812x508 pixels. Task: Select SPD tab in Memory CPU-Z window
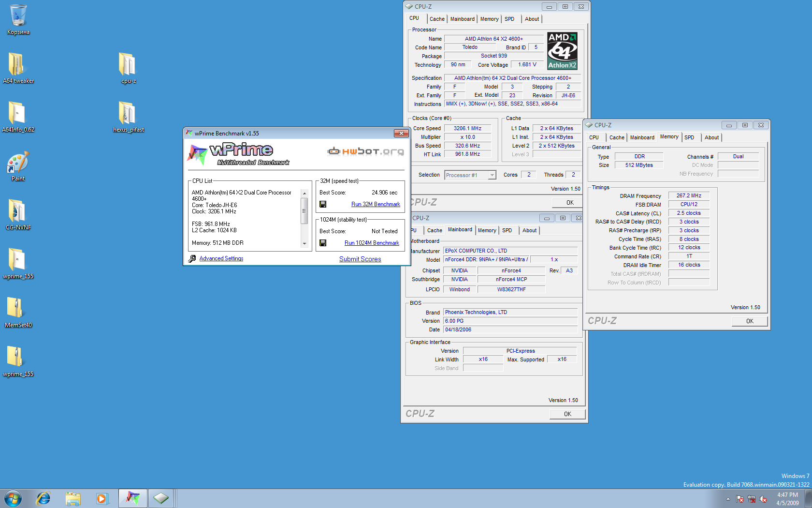click(689, 137)
